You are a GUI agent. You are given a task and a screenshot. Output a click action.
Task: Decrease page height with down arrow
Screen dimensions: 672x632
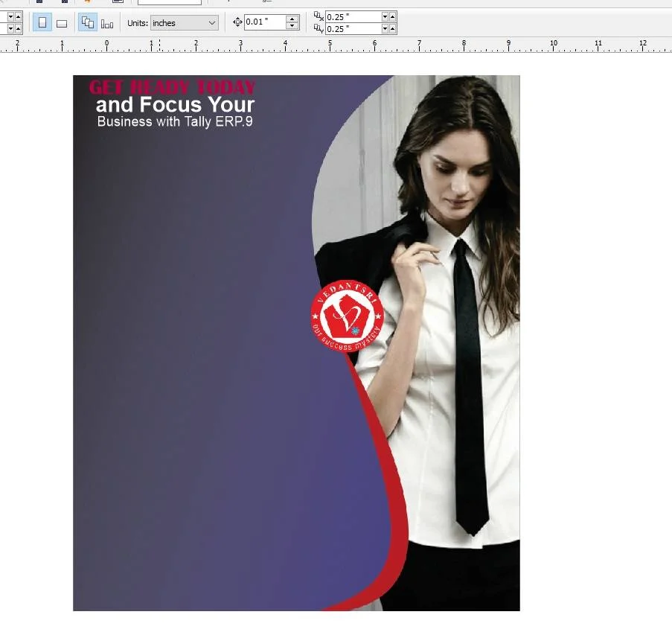click(10, 29)
